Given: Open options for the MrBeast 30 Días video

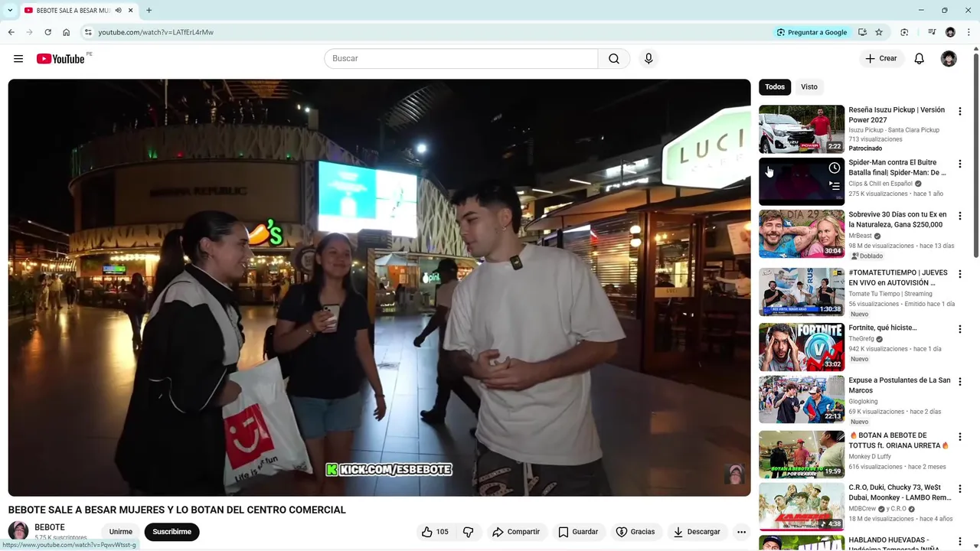Looking at the screenshot, I should [959, 216].
